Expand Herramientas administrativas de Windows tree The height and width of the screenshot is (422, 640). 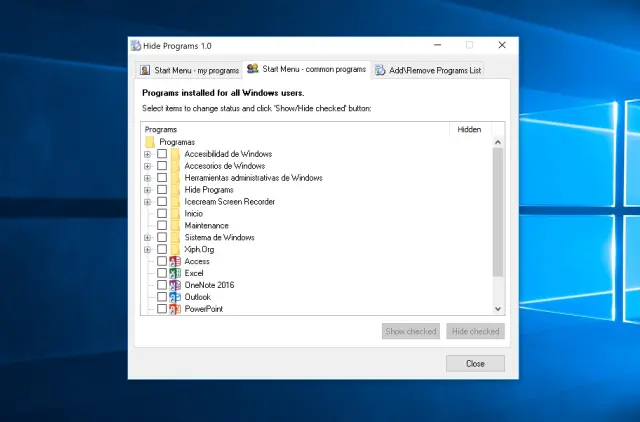148,178
